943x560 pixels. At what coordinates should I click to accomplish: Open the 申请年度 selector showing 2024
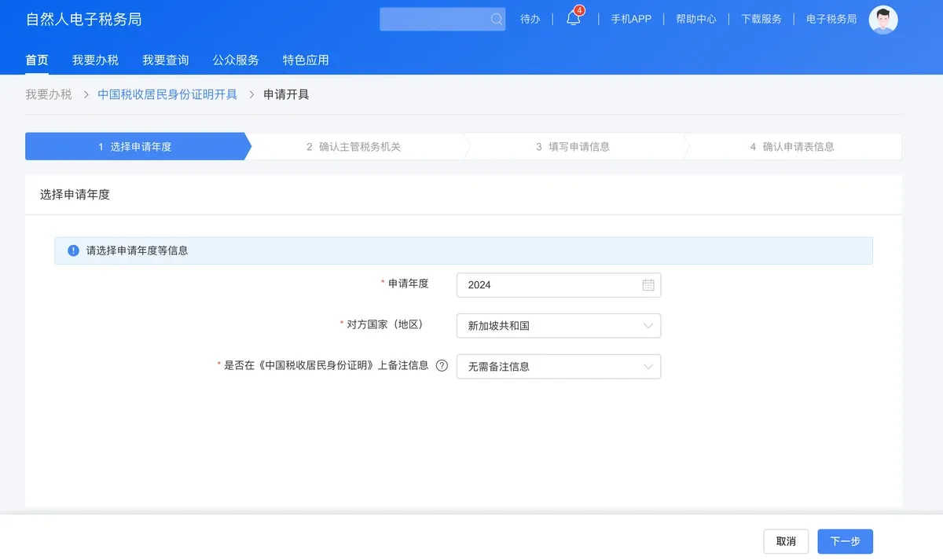[x=558, y=285]
